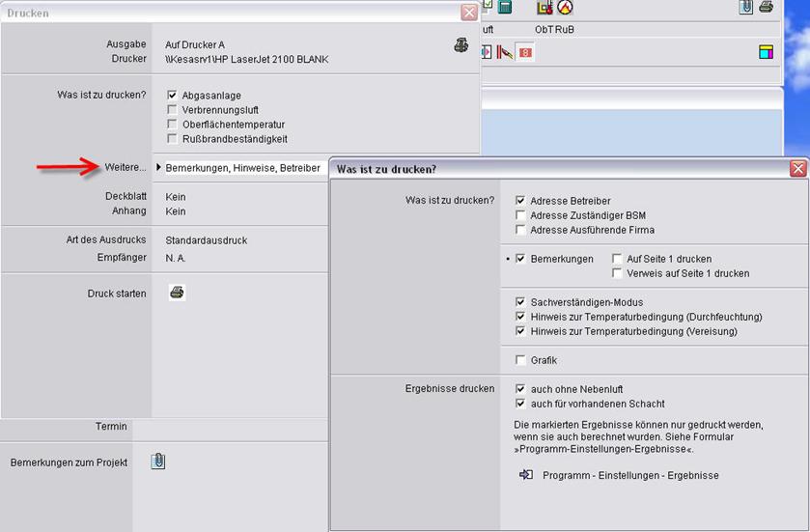Screen dimensions: 810x532
Task: Disable Sachverständigen-Modus checkbox
Action: pyautogui.click(x=520, y=301)
